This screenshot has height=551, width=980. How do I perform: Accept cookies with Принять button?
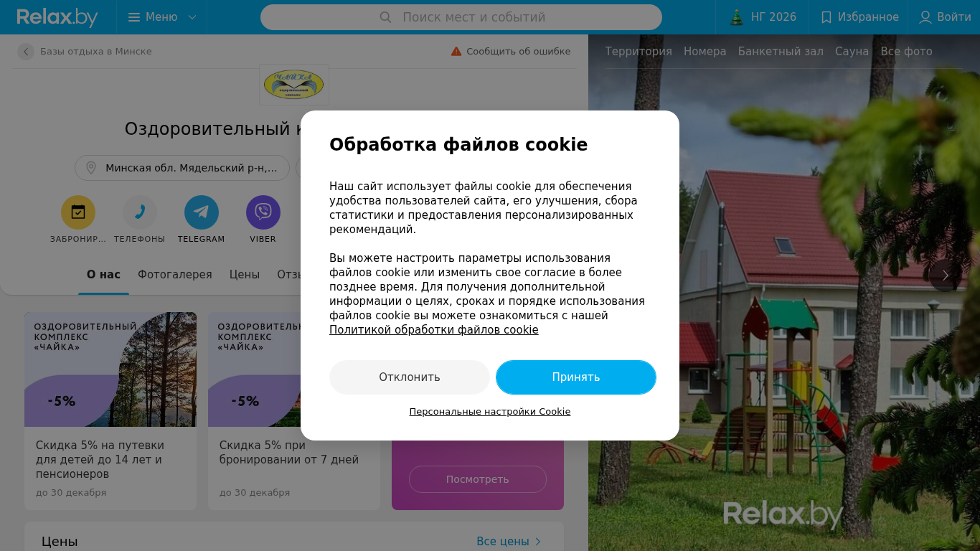click(x=576, y=377)
